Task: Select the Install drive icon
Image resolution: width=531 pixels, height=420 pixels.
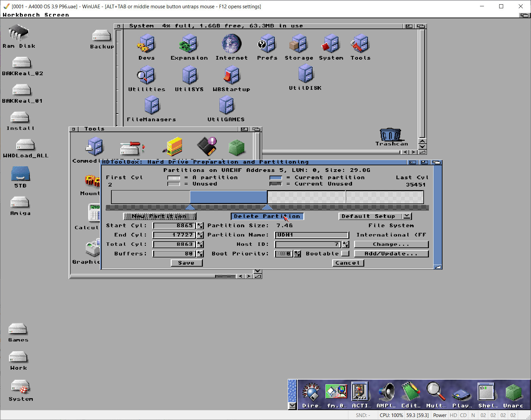Action: (x=20, y=117)
